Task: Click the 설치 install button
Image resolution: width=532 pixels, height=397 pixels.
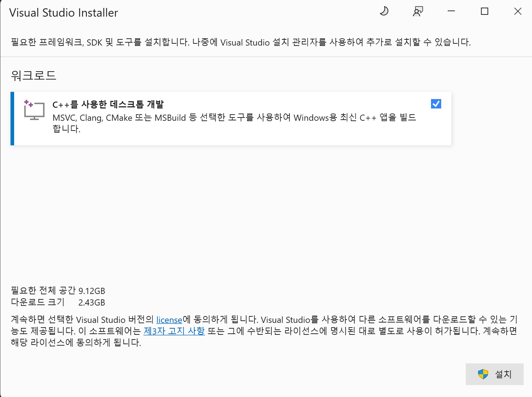Action: click(x=494, y=374)
